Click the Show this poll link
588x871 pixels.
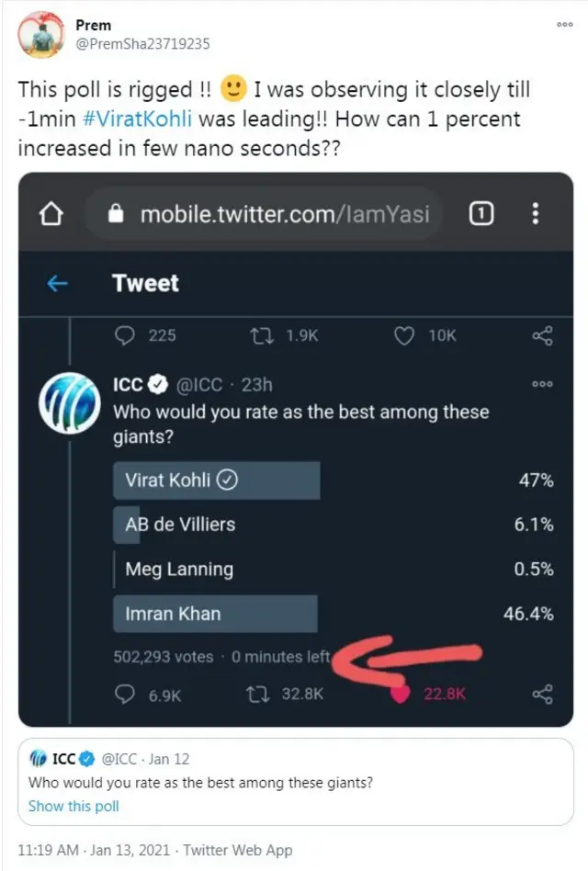pos(73,806)
